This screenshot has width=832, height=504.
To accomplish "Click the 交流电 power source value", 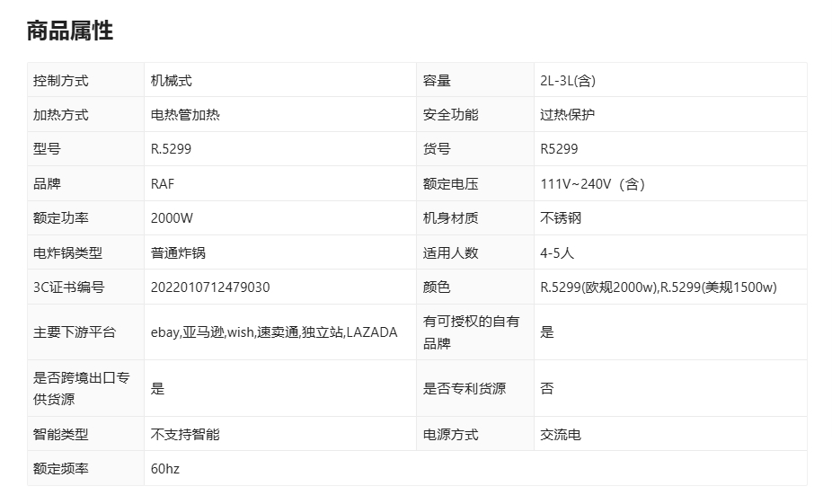I will pyautogui.click(x=561, y=435).
